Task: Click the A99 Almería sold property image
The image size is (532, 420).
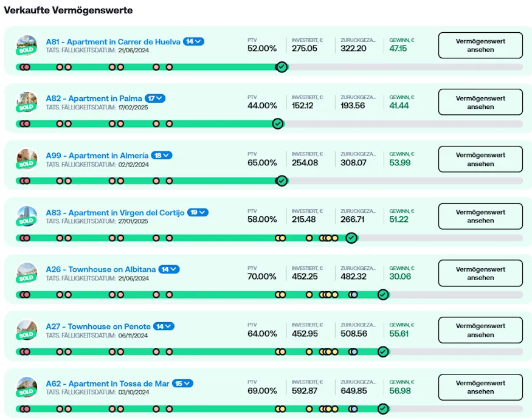Action: (x=27, y=159)
